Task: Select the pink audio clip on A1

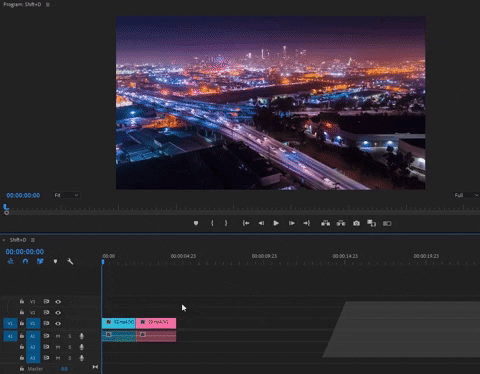Action: click(156, 336)
